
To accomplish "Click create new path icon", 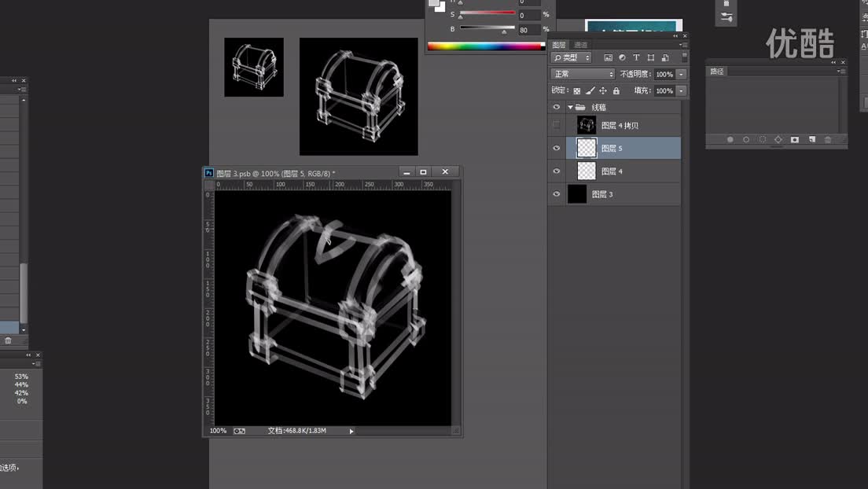I will pos(811,140).
